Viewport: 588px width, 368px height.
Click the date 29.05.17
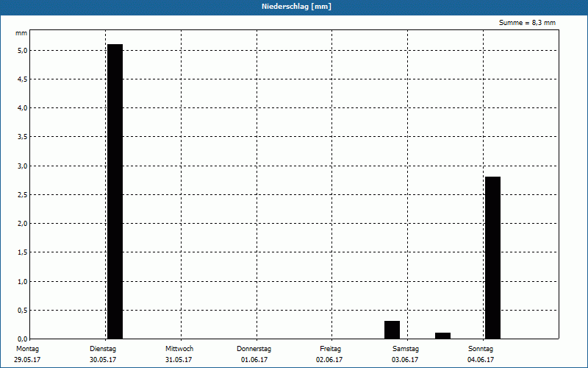[x=27, y=360]
